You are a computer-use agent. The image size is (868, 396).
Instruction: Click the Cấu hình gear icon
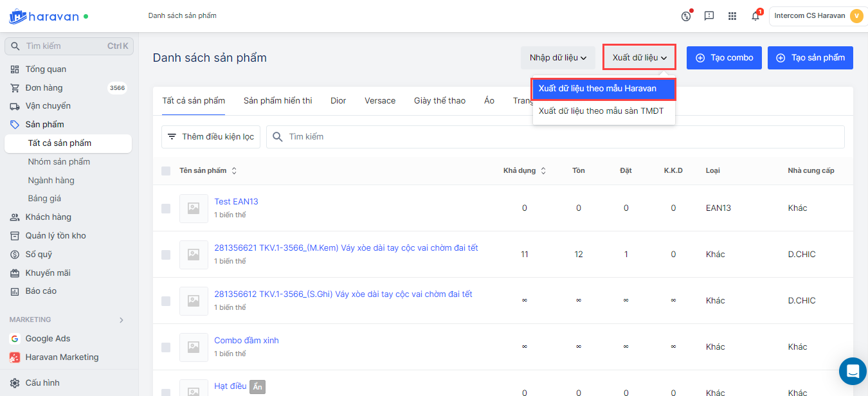[x=15, y=383]
